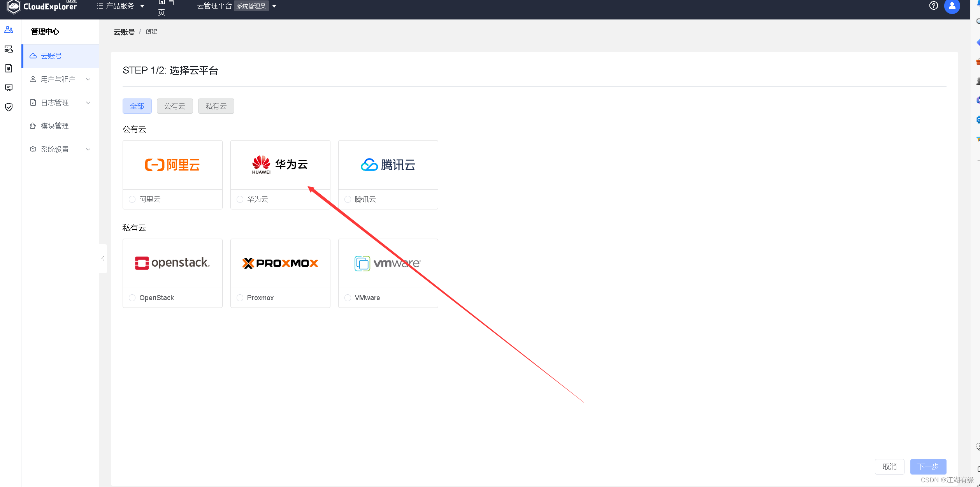Click the 系统管理员 role tag
This screenshot has width=980, height=487.
tap(251, 6)
